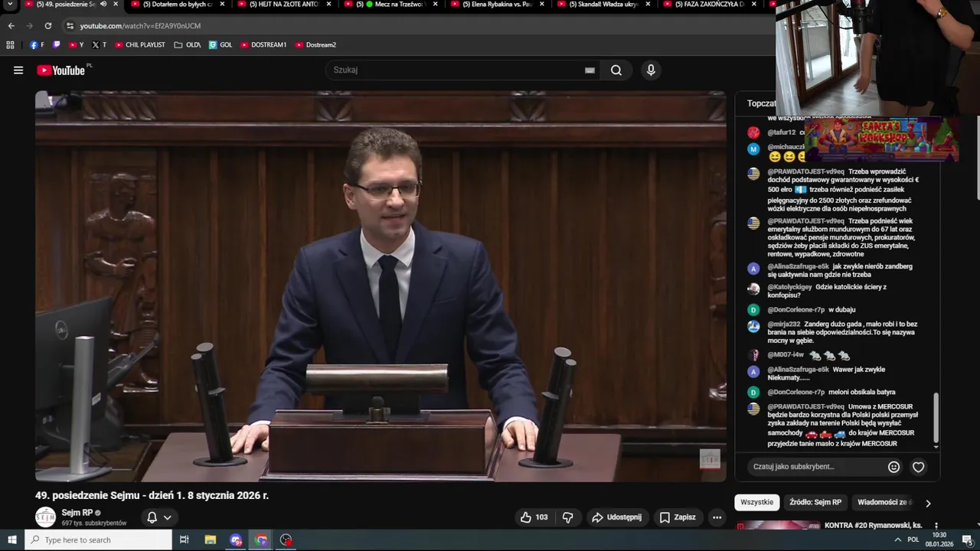Open the Sejm RP channel name link
The image size is (980, 551).
click(77, 513)
